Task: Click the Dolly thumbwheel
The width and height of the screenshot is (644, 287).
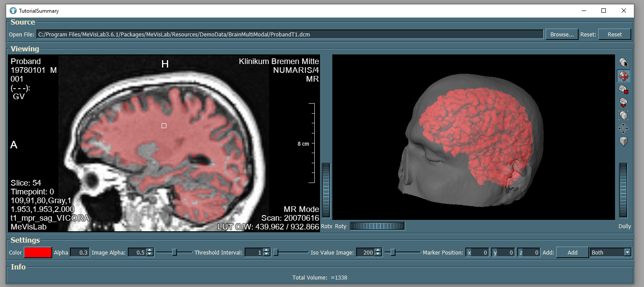Action: point(623,190)
